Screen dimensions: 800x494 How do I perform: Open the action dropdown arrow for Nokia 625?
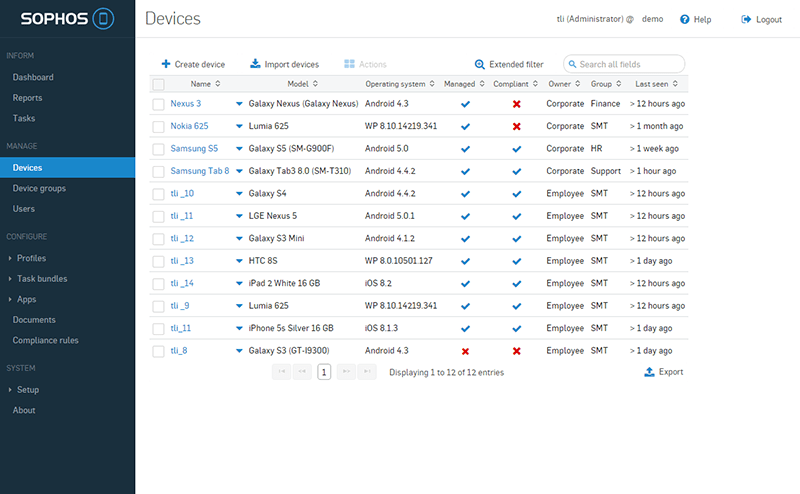239,126
